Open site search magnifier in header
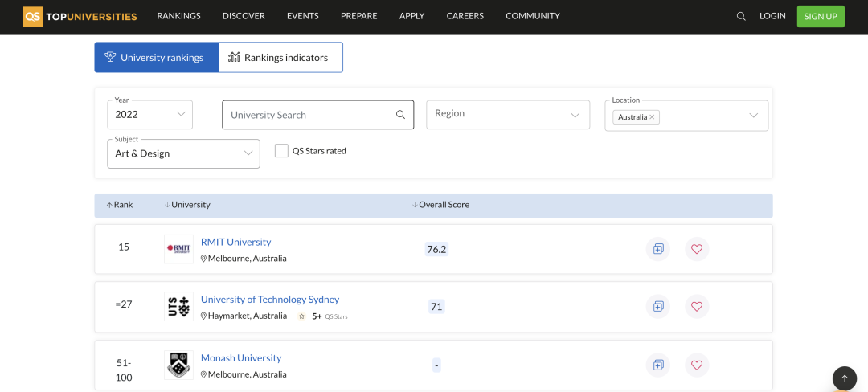This screenshot has height=392, width=868. (741, 17)
